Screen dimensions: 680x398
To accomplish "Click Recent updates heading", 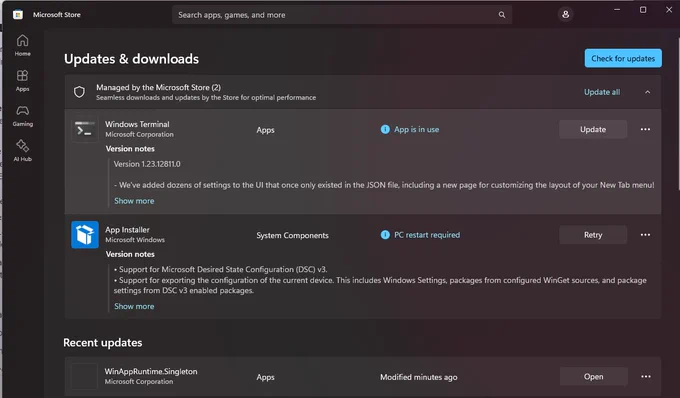I will click(x=103, y=343).
